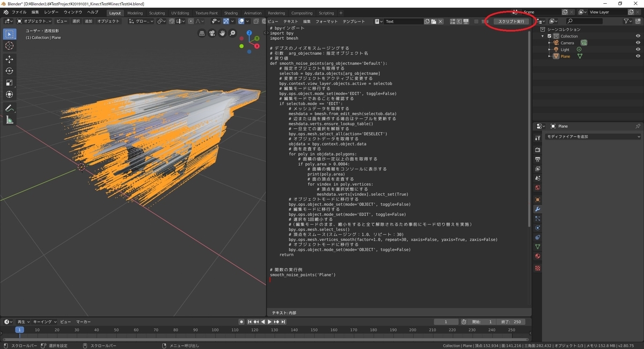Open text file folder icon

coord(433,21)
